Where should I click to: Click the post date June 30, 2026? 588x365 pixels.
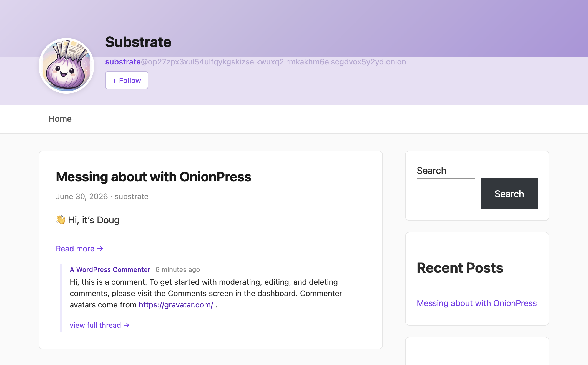coord(82,196)
